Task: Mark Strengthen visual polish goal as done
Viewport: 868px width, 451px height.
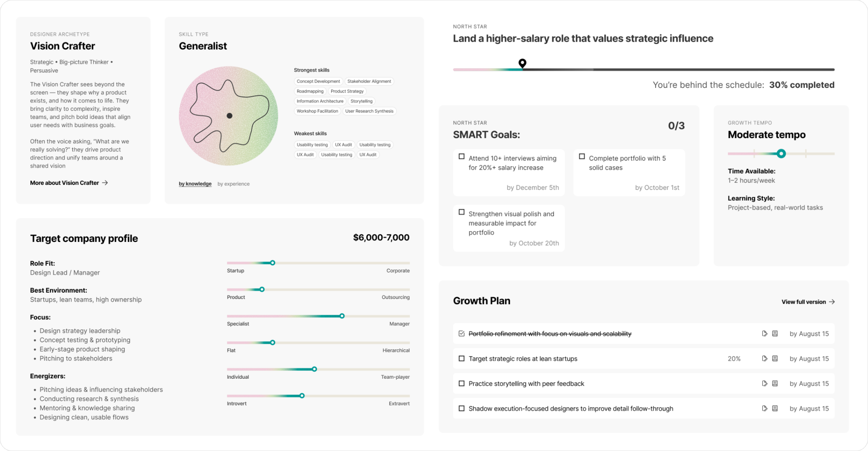Action: point(462,212)
